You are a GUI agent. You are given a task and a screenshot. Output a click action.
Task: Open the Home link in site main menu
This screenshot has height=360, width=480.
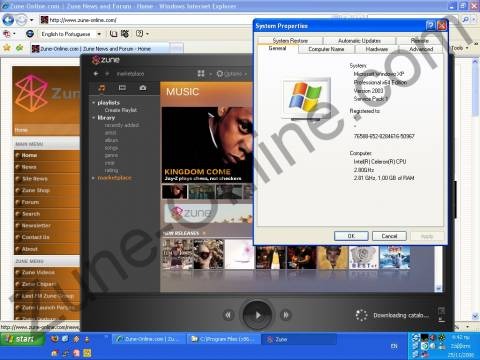click(x=29, y=155)
